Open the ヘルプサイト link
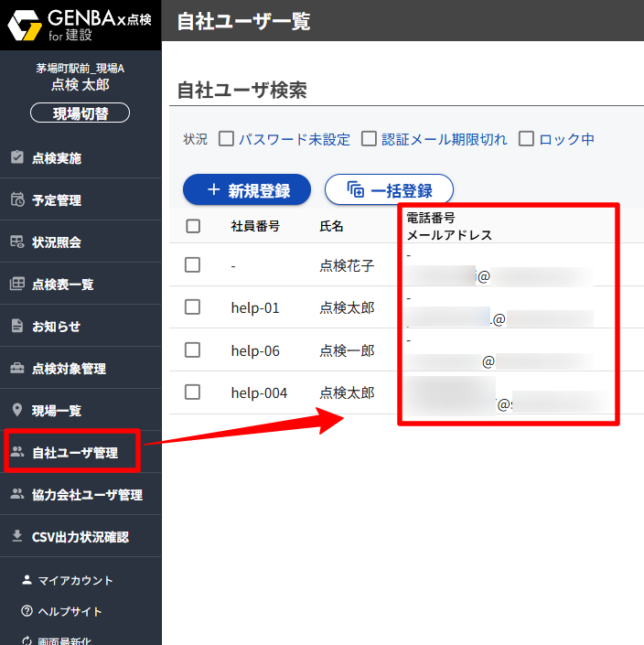644x645 pixels. (x=70, y=611)
